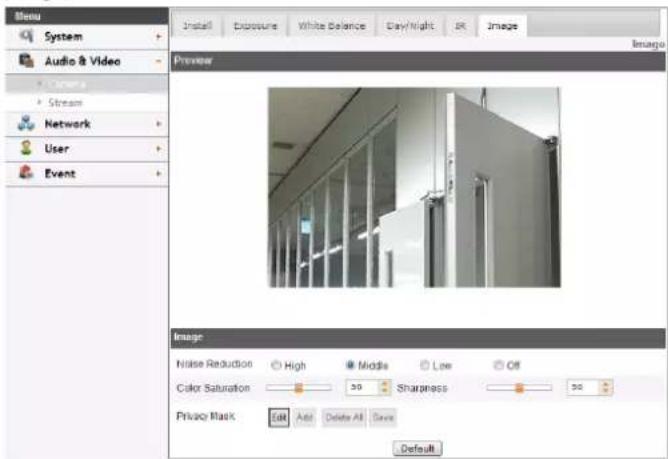Click the Color Saturation slider handle

[x=299, y=388]
